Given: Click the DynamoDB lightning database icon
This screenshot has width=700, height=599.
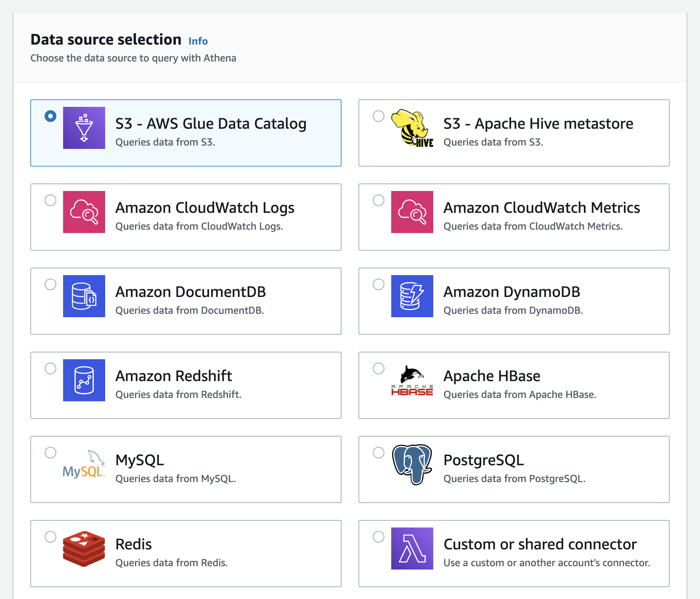Looking at the screenshot, I should pos(412,296).
